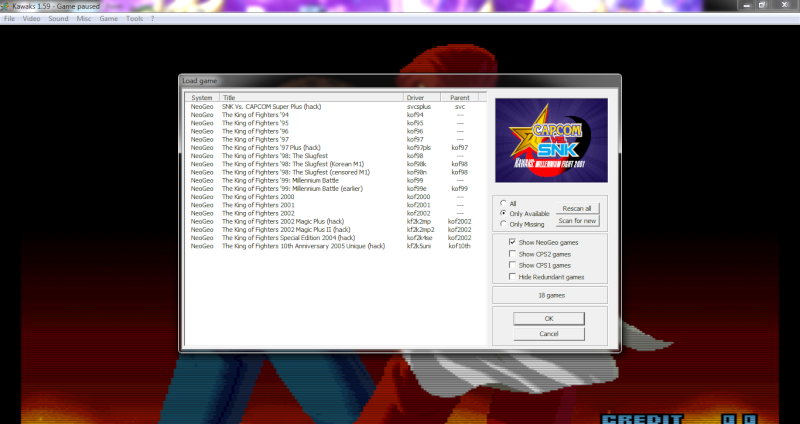Select King of Fighters 2002 Magic Plus II (hack)
800x424 pixels.
pyautogui.click(x=335, y=230)
